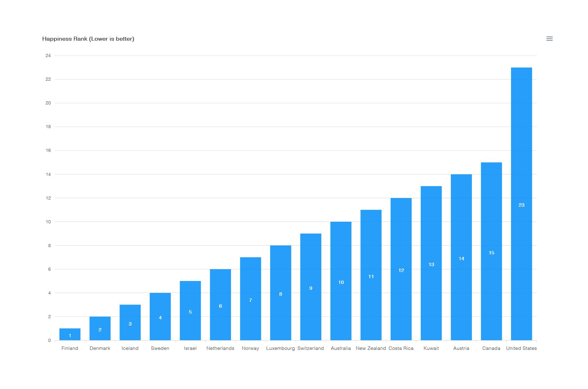Click the chart title Happiness Rank
588x389 pixels.
point(88,39)
